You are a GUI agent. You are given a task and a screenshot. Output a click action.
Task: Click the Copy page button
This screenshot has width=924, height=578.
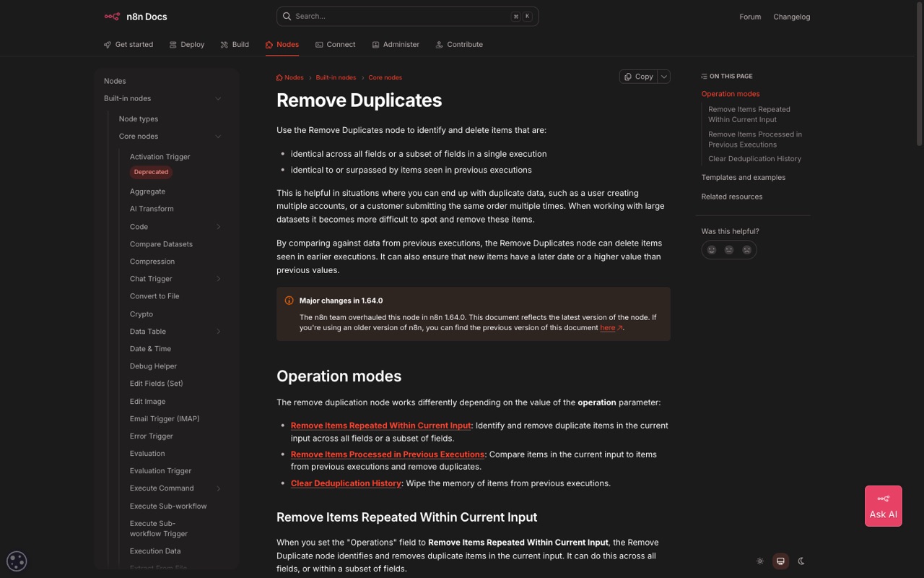[639, 77]
